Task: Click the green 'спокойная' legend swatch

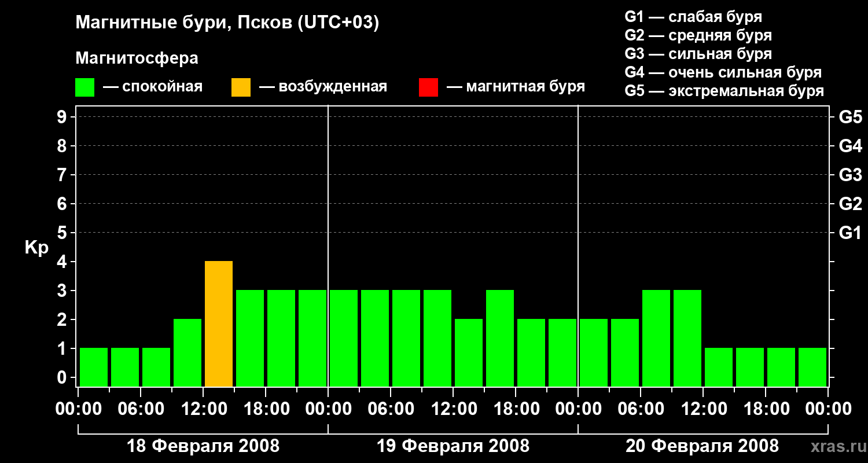Action: point(84,87)
